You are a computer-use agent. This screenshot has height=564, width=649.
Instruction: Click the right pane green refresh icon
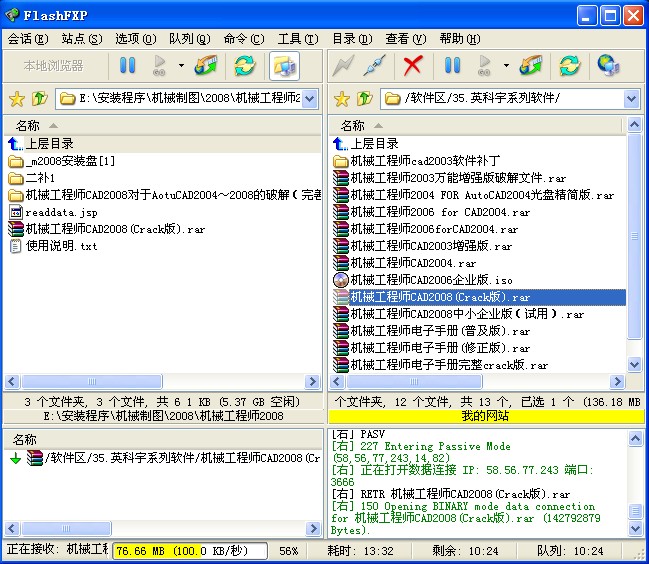[570, 65]
